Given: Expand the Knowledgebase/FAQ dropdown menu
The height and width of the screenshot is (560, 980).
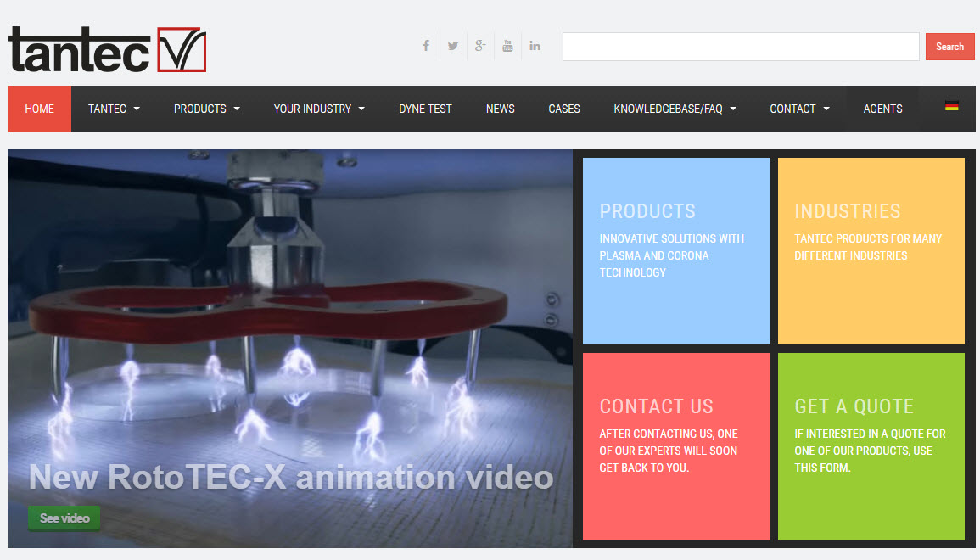Looking at the screenshot, I should 675,109.
